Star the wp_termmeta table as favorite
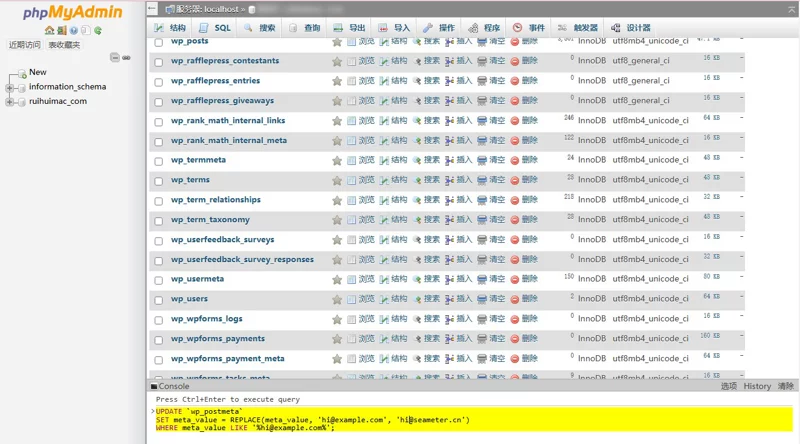This screenshot has width=800, height=444. 337,160
